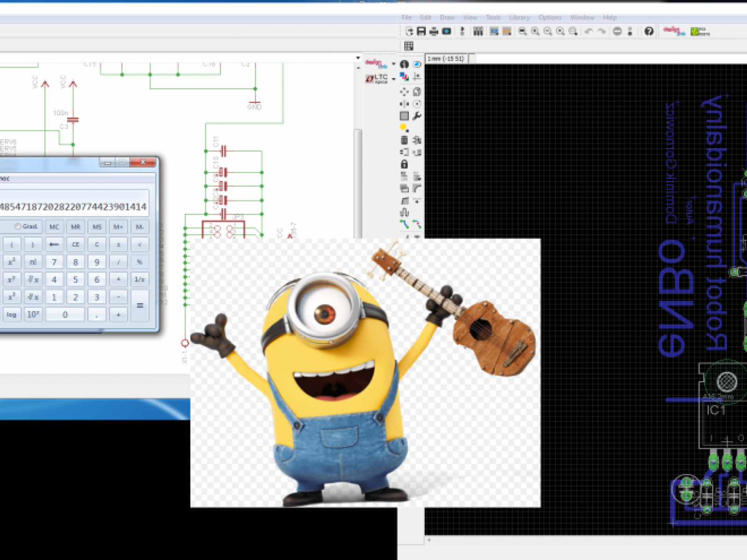The width and height of the screenshot is (747, 560).
Task: Click the MR button in calculator
Action: click(x=76, y=227)
